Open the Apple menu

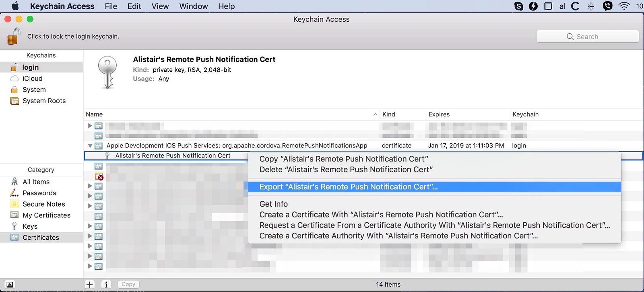tap(15, 6)
